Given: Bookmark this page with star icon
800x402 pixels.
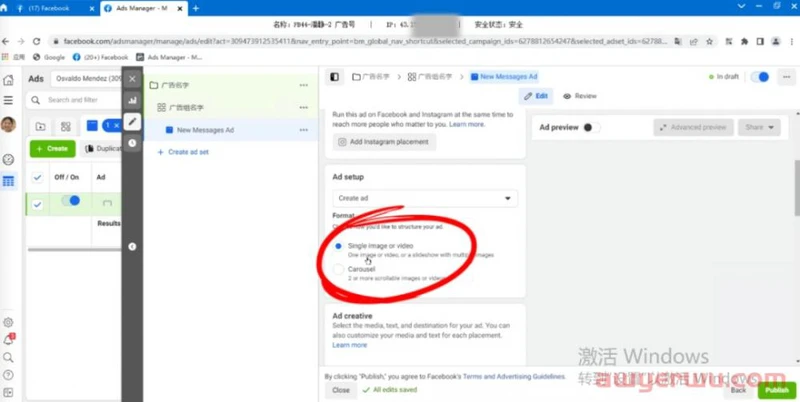Looking at the screenshot, I should 709,41.
